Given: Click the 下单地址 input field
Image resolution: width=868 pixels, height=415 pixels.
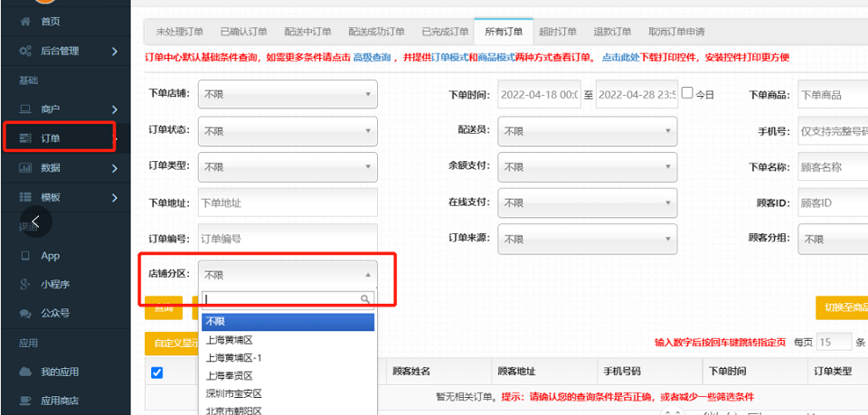Looking at the screenshot, I should point(288,203).
